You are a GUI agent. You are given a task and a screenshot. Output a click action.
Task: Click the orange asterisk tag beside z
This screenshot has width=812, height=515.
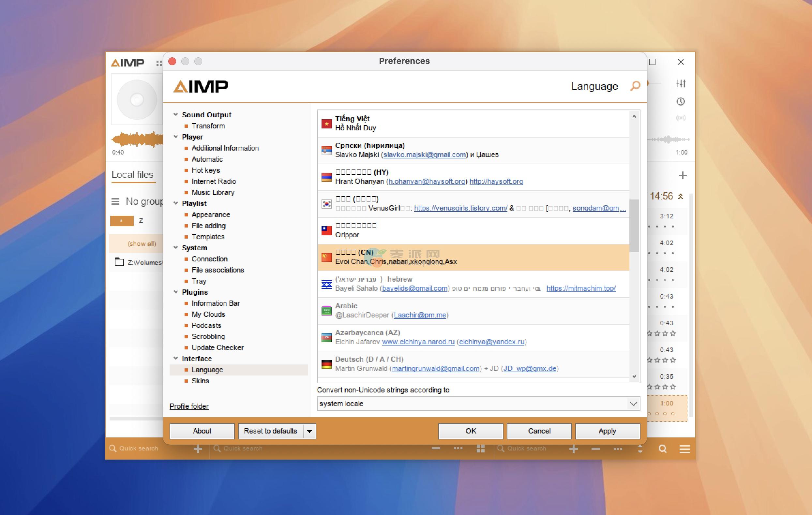tap(122, 221)
